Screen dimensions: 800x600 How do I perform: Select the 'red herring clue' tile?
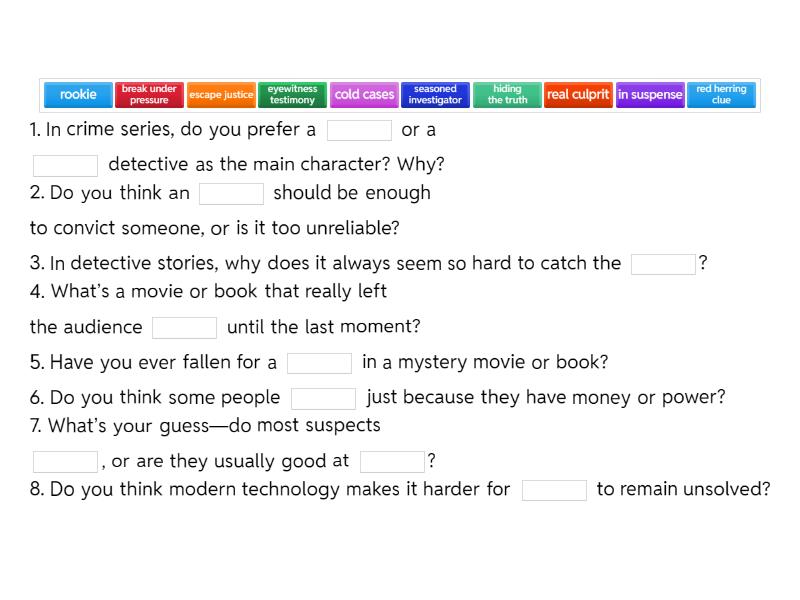click(721, 95)
